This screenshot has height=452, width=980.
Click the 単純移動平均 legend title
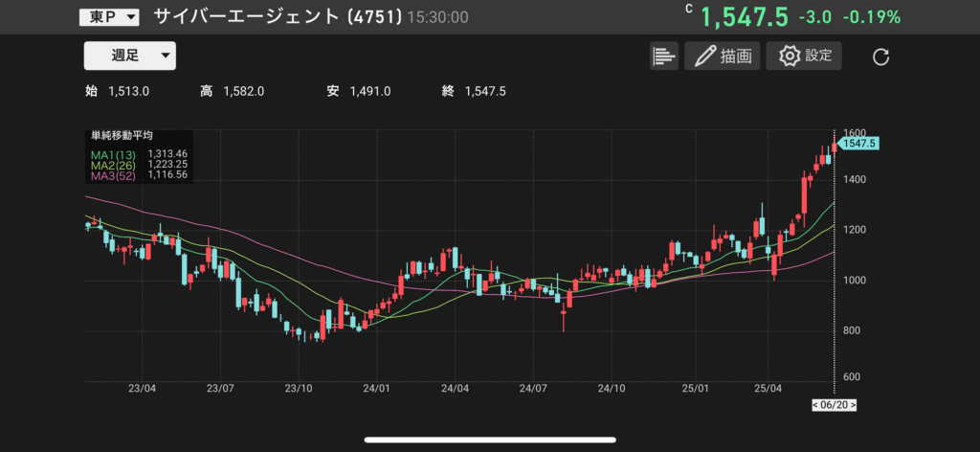122,135
